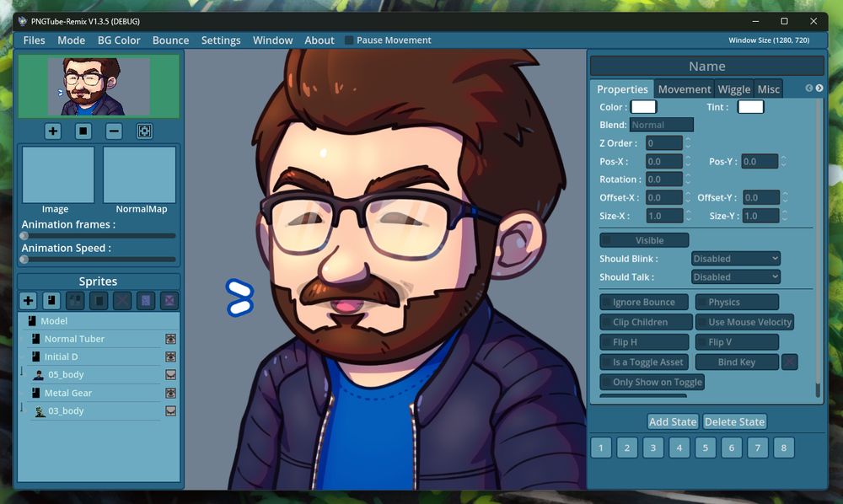Viewport: 843px width, 504px height.
Task: Click the Rotation stepper arrows
Action: (688, 179)
